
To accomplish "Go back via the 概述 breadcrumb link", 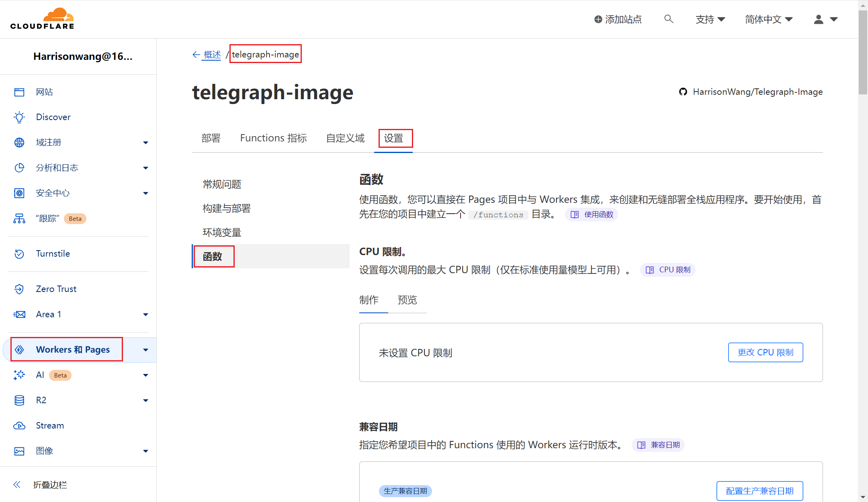I will [212, 55].
